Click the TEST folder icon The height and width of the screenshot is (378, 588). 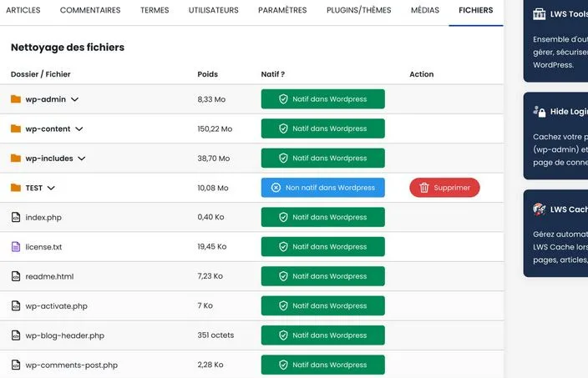(16, 188)
